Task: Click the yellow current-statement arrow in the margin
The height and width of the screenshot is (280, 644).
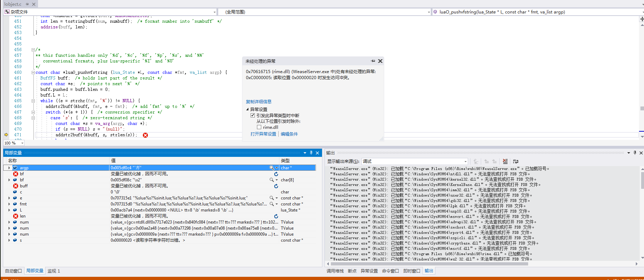Action: tap(6, 135)
